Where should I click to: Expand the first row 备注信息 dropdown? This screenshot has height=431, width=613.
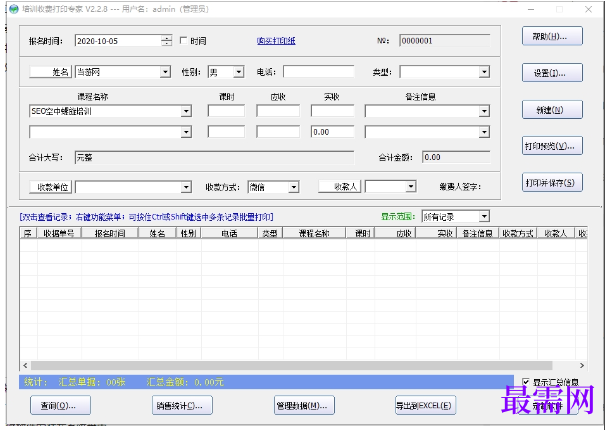[x=485, y=111]
